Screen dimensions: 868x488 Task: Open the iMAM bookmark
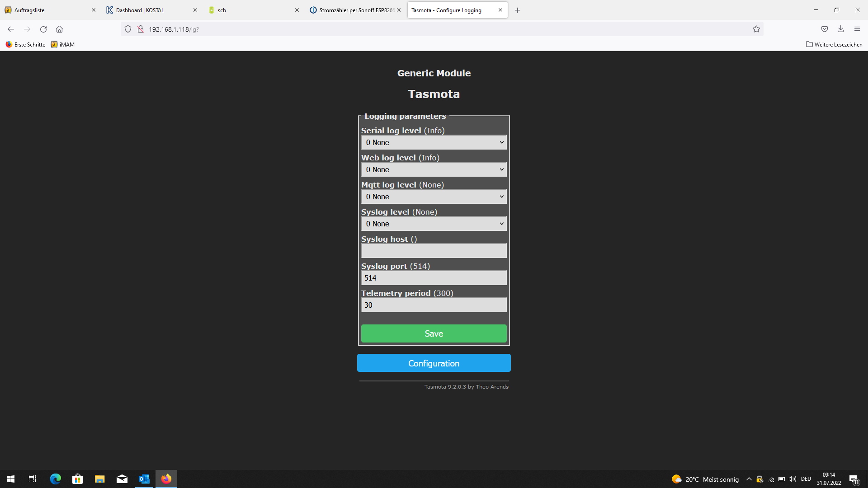pos(63,44)
